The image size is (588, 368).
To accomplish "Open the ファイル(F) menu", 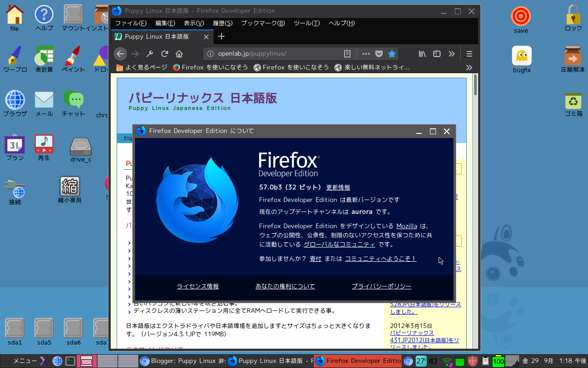I will click(x=131, y=23).
